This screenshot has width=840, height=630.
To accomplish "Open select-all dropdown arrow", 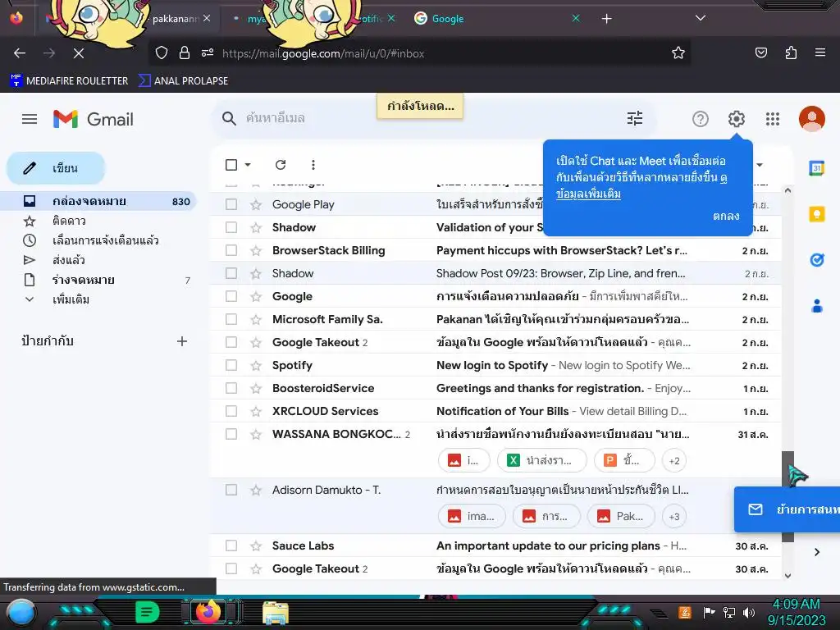I will click(248, 164).
